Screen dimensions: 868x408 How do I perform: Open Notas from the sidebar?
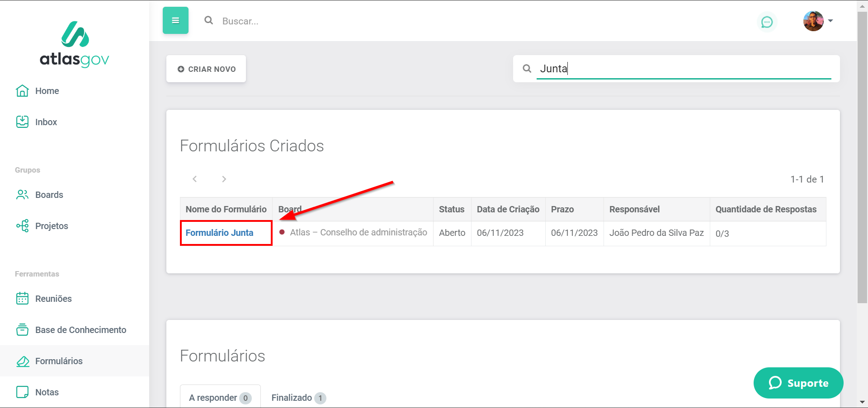(47, 392)
